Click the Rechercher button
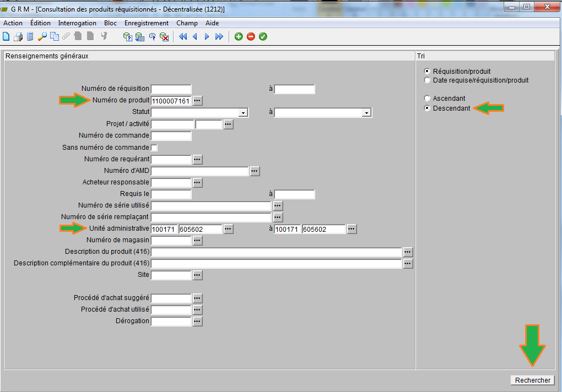This screenshot has height=392, width=562. [532, 380]
